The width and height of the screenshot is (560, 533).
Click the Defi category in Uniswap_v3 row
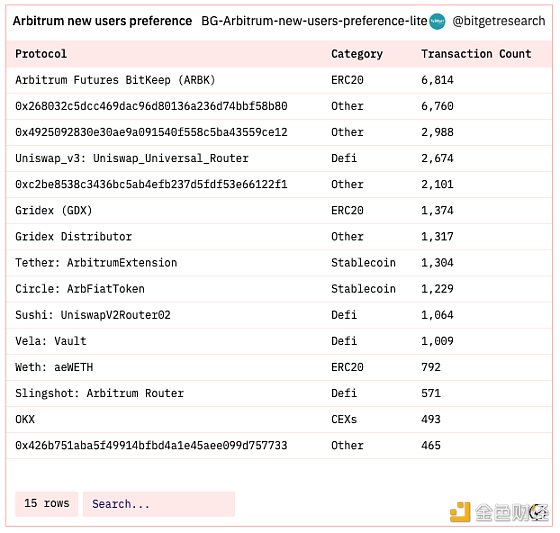click(x=344, y=158)
